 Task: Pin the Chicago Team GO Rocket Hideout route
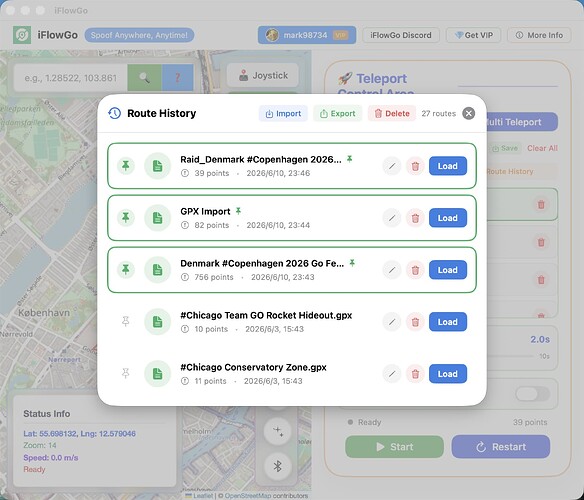pyautogui.click(x=126, y=322)
